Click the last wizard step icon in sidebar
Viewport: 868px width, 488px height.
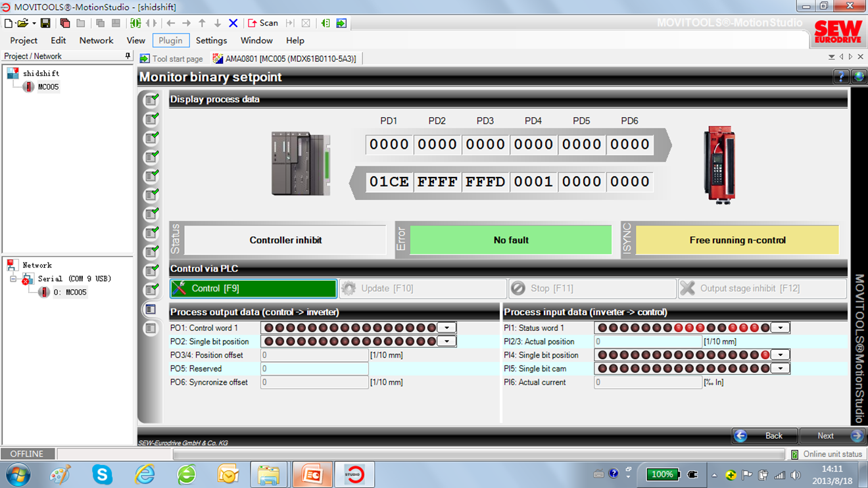pyautogui.click(x=151, y=328)
